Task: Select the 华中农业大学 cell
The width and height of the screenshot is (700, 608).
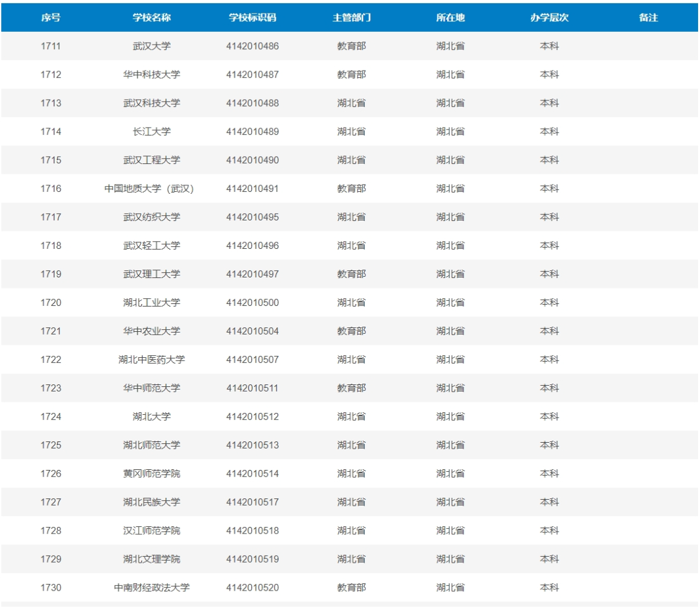Action: (x=151, y=331)
